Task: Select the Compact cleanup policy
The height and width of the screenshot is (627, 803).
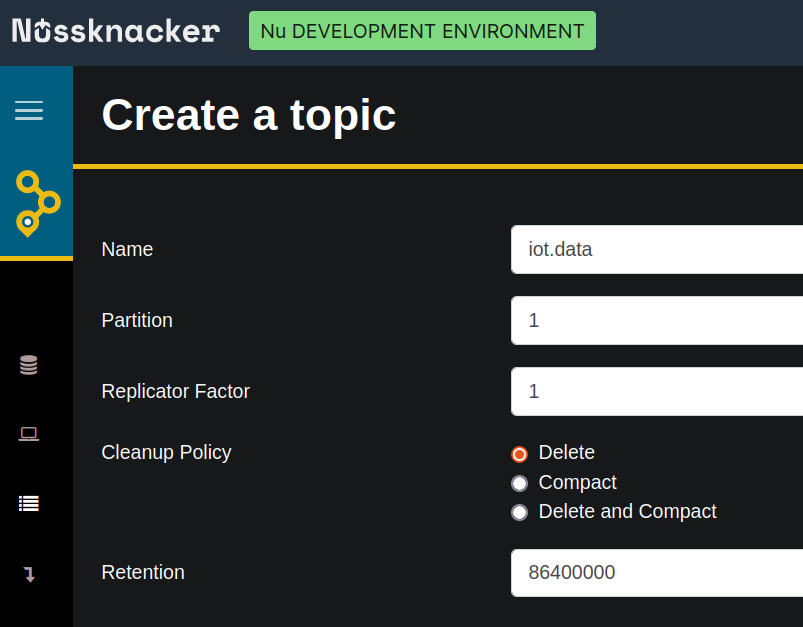Action: tap(519, 483)
